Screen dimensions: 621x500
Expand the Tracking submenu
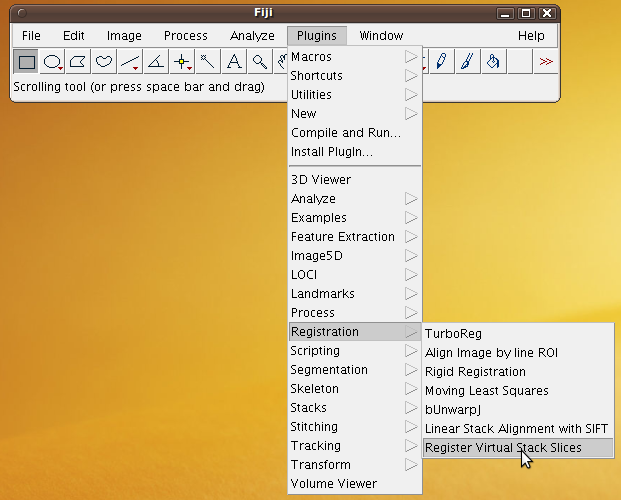(x=354, y=446)
